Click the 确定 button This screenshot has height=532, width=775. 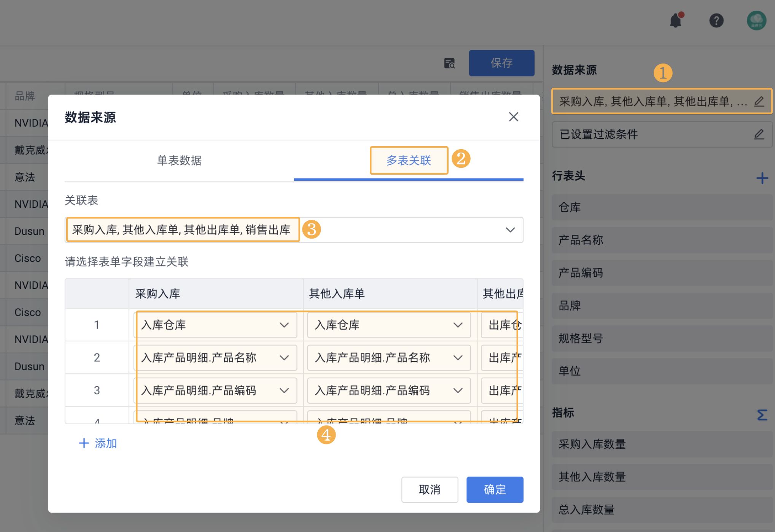point(495,489)
